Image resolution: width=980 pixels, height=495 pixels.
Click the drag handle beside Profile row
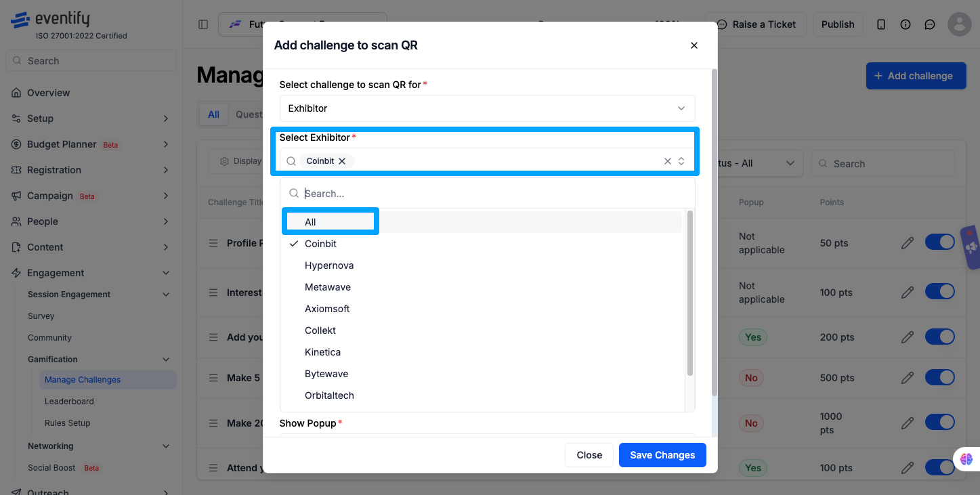[x=213, y=243]
